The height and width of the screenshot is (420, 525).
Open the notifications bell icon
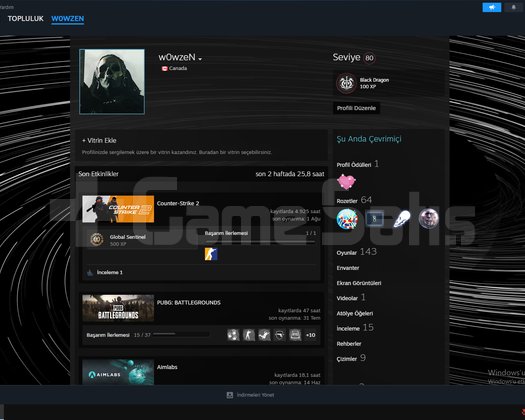pos(514,7)
